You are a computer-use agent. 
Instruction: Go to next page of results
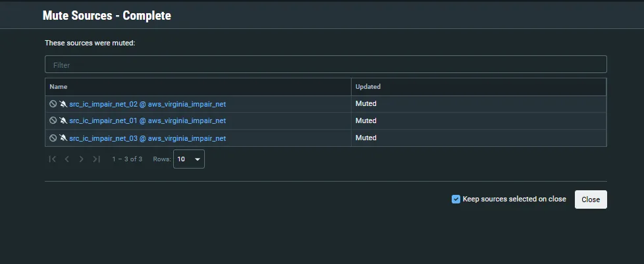(x=81, y=159)
